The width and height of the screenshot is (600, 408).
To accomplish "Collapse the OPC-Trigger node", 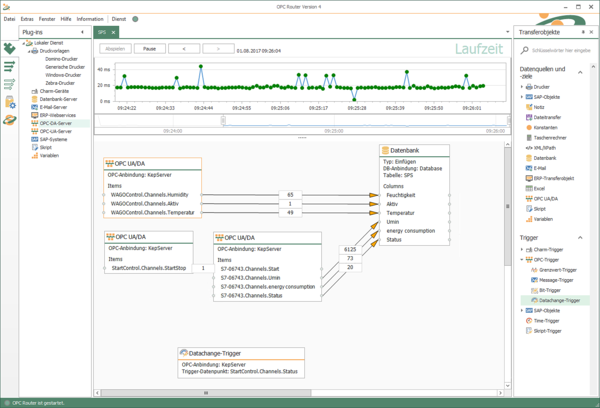I will (x=522, y=260).
